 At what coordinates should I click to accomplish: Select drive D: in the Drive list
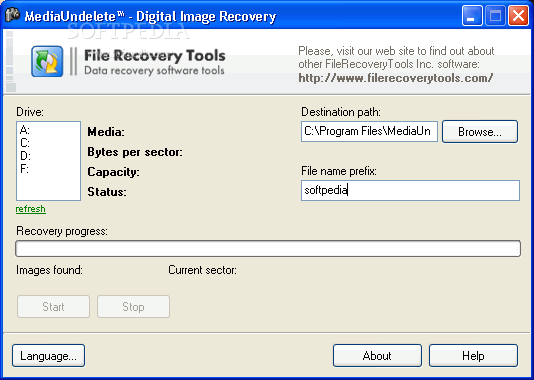25,156
